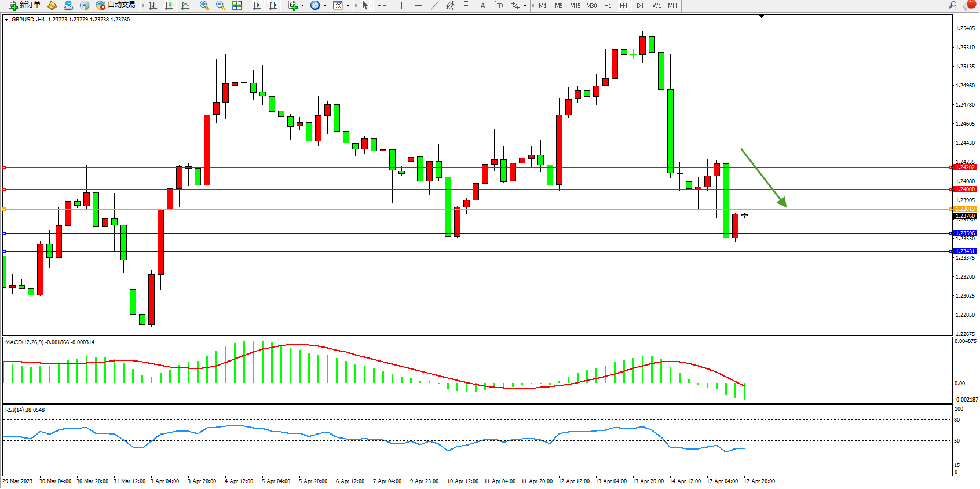
Task: Select the Fibonacci retracement tool
Action: click(466, 5)
